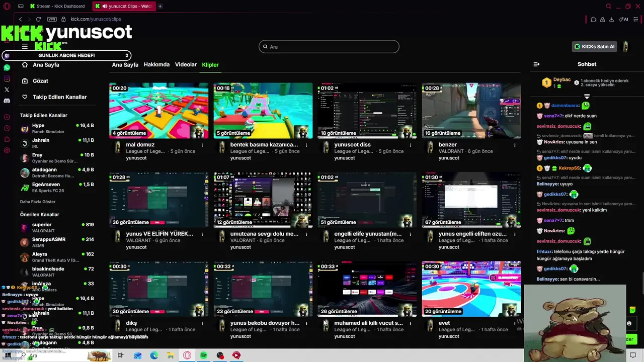Open the Aria AI icon
644x362 pixels.
(x=623, y=19)
